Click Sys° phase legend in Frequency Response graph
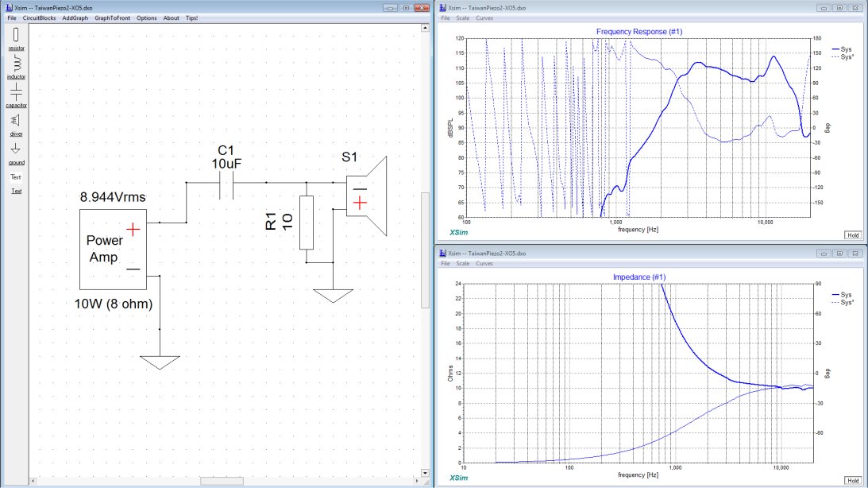The image size is (868, 488). (x=843, y=57)
